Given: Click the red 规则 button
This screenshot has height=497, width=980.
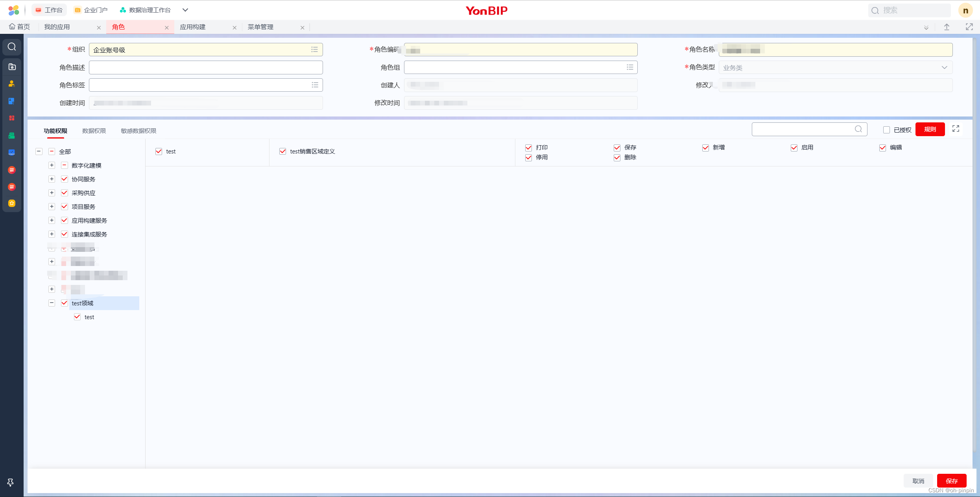Looking at the screenshot, I should 930,129.
